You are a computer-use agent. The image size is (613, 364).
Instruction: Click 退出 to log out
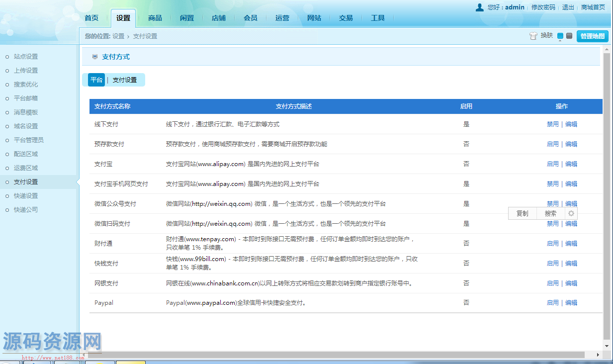click(x=568, y=7)
